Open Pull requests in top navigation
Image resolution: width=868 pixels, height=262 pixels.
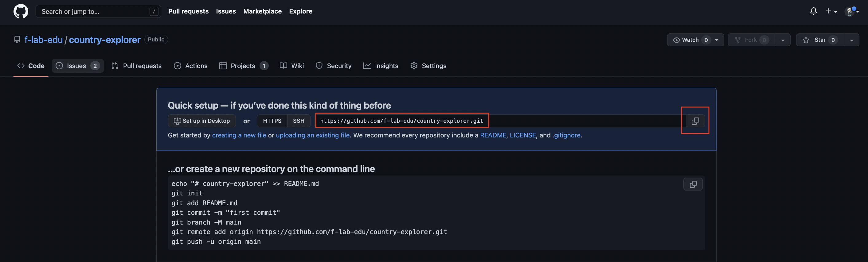click(188, 11)
